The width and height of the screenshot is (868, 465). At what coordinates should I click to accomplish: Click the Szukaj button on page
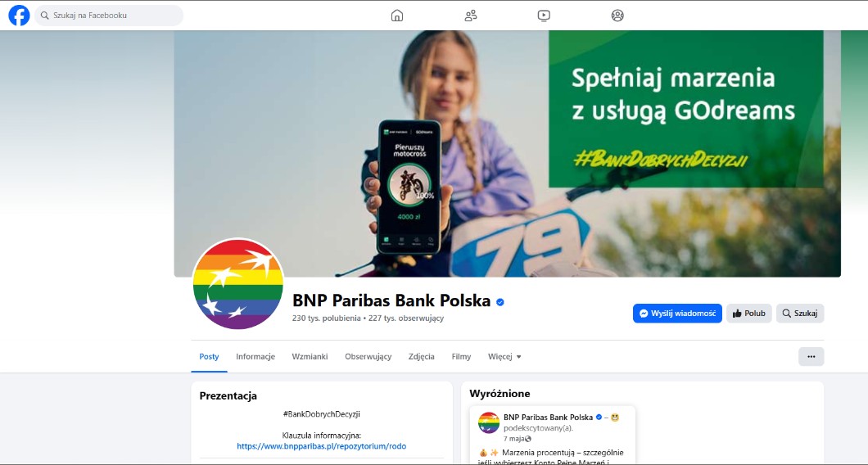(800, 314)
